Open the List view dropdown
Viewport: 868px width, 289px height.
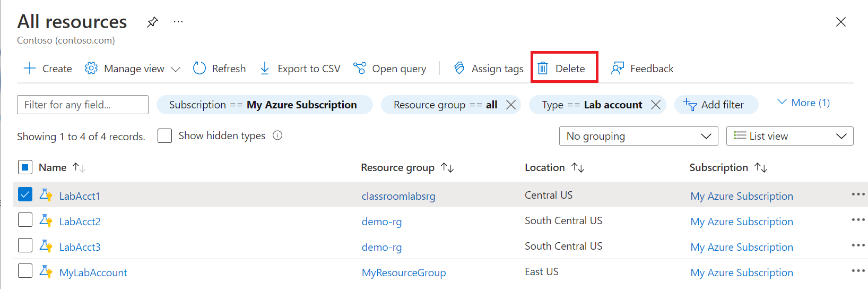coord(789,136)
